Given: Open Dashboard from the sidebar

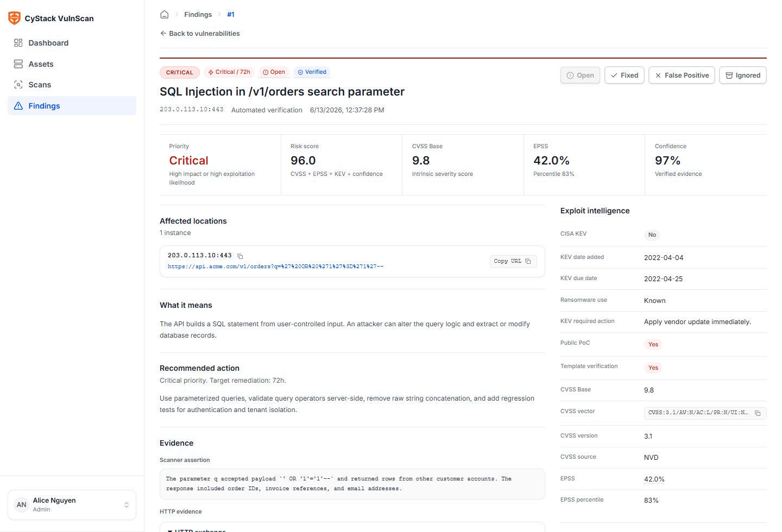Looking at the screenshot, I should click(72, 43).
